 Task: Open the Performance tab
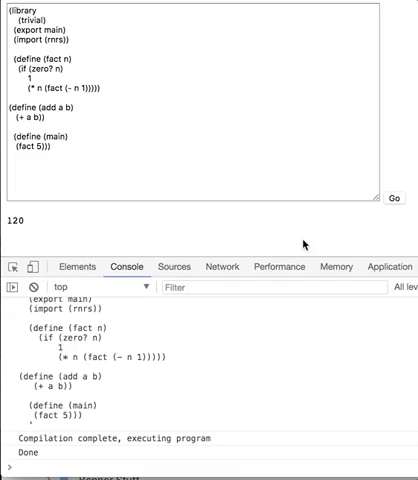(x=280, y=267)
